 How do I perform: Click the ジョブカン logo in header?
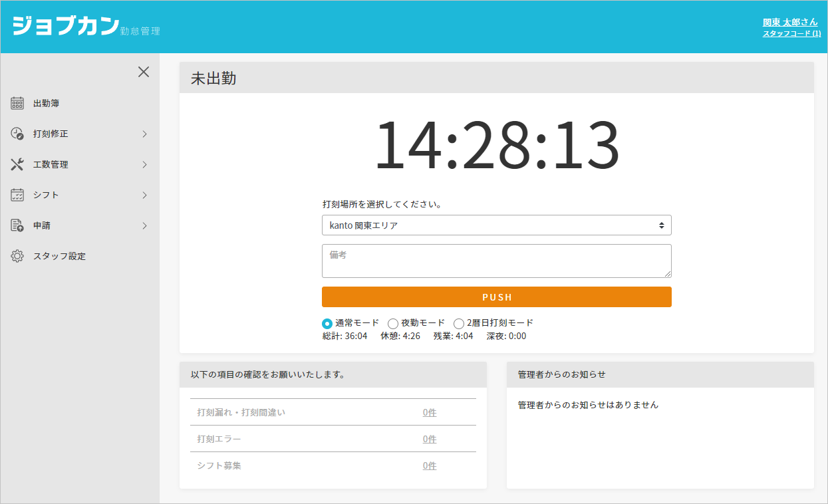click(66, 27)
